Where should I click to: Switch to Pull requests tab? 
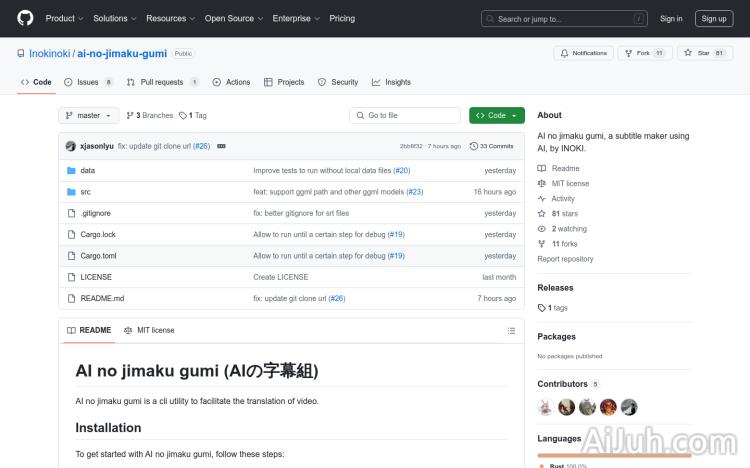[x=162, y=82]
